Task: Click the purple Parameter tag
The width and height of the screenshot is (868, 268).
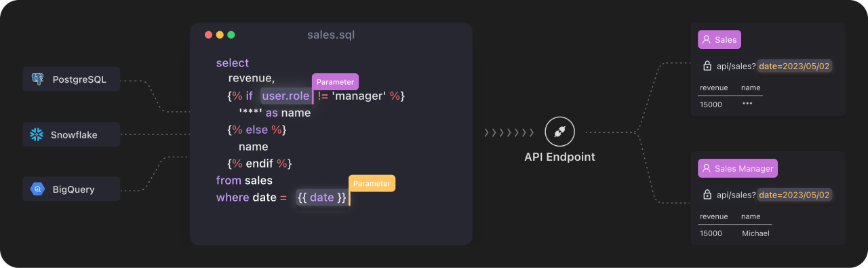Action: [x=335, y=82]
